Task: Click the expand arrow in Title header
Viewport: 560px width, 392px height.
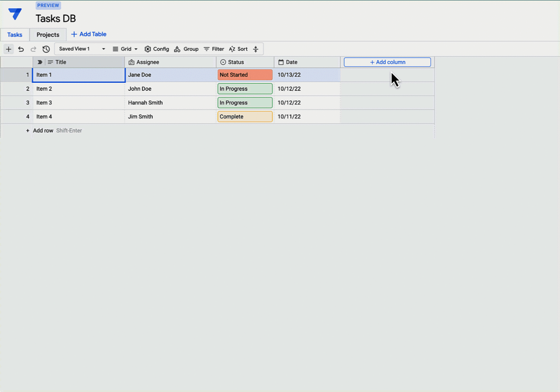Action: 39,62
